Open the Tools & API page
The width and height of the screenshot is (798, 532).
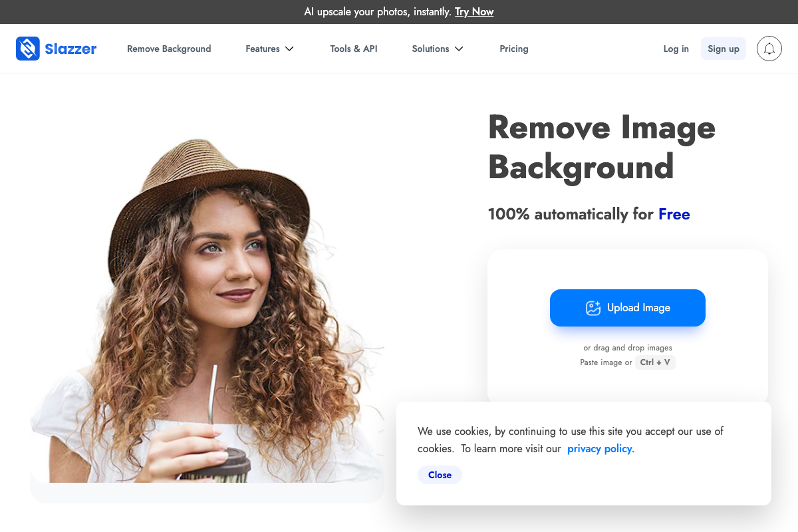coord(353,49)
